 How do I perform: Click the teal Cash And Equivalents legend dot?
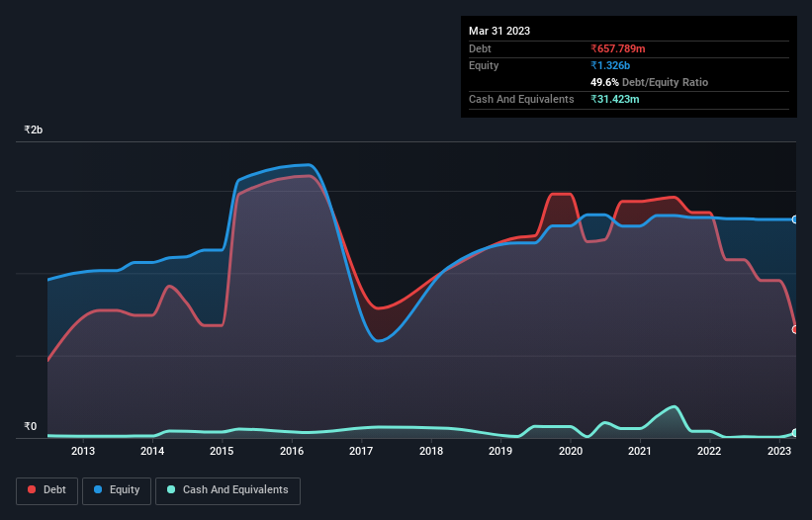171,489
